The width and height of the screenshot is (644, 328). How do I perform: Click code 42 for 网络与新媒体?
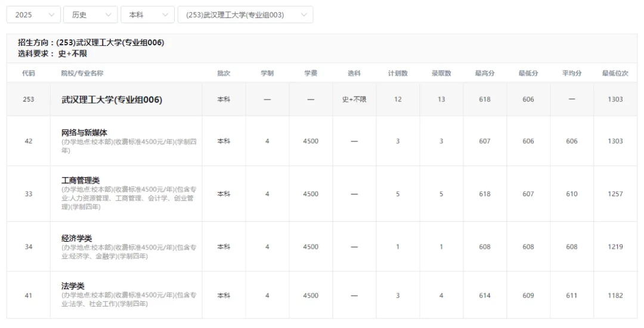tap(29, 141)
